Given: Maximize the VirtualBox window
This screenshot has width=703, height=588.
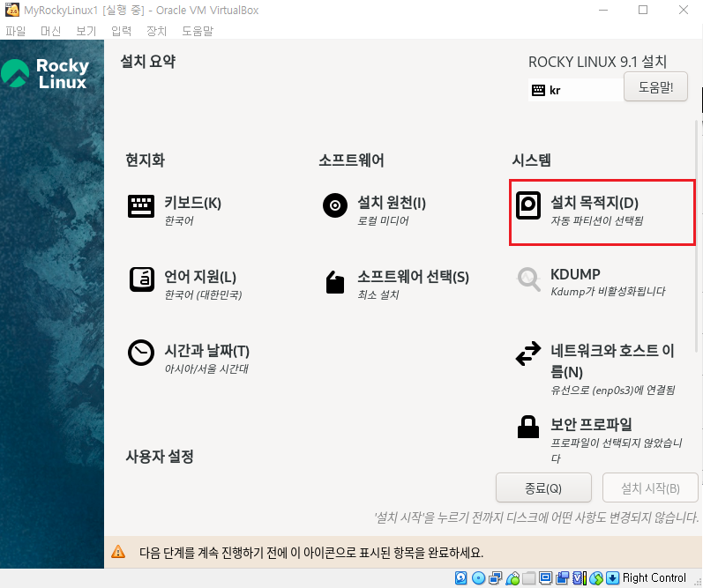Looking at the screenshot, I should (643, 10).
